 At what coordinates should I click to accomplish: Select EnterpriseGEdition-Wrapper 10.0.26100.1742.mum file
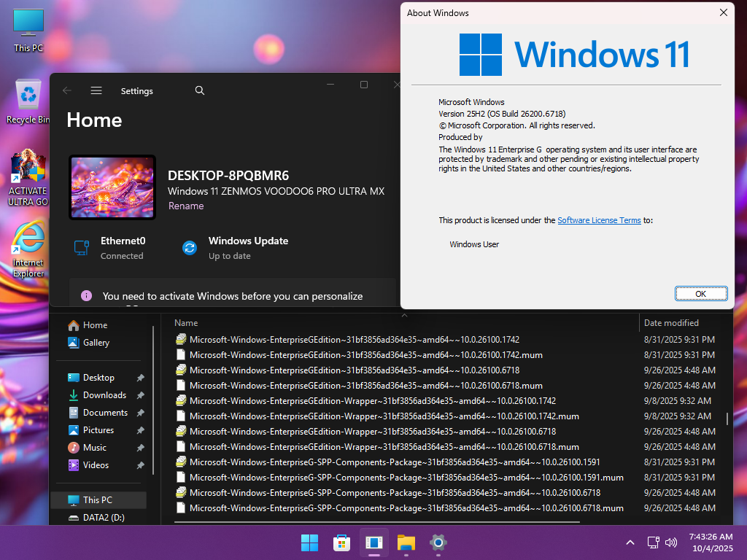coord(377,416)
